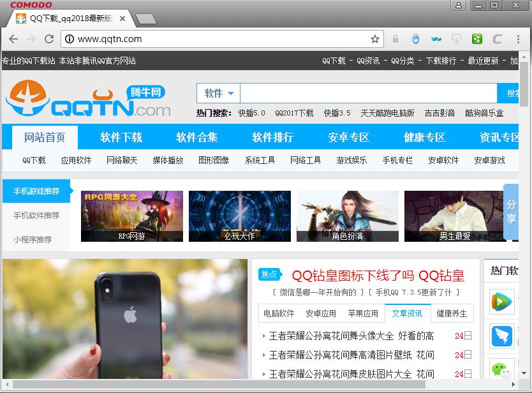The height and width of the screenshot is (393, 532).
Task: Open the 角色扮演 game thumbnail
Action: [x=348, y=216]
